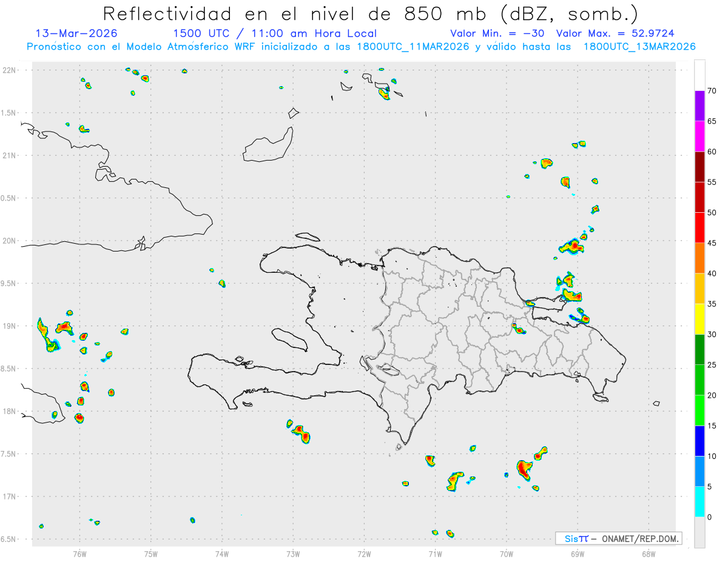Select the dark green 25–30 dBZ colorbar segment
The width and height of the screenshot is (728, 562).
click(x=699, y=349)
